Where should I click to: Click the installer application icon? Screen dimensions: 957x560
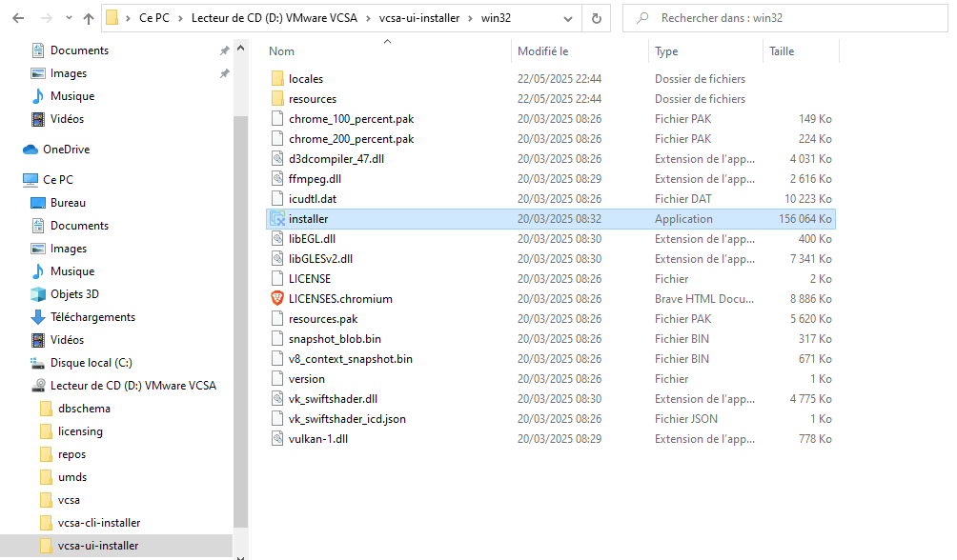pos(277,219)
